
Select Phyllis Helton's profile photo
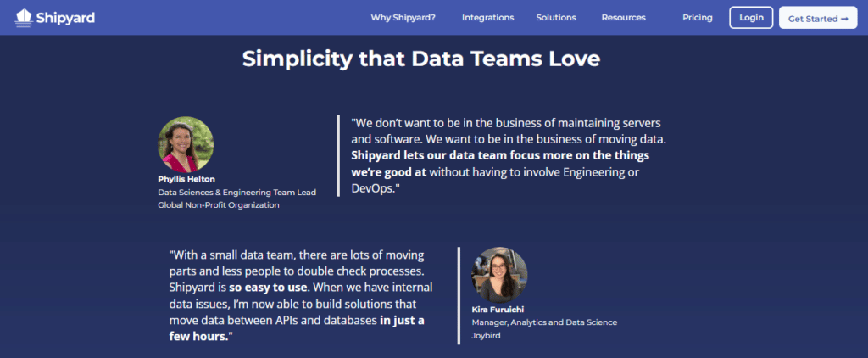point(186,144)
